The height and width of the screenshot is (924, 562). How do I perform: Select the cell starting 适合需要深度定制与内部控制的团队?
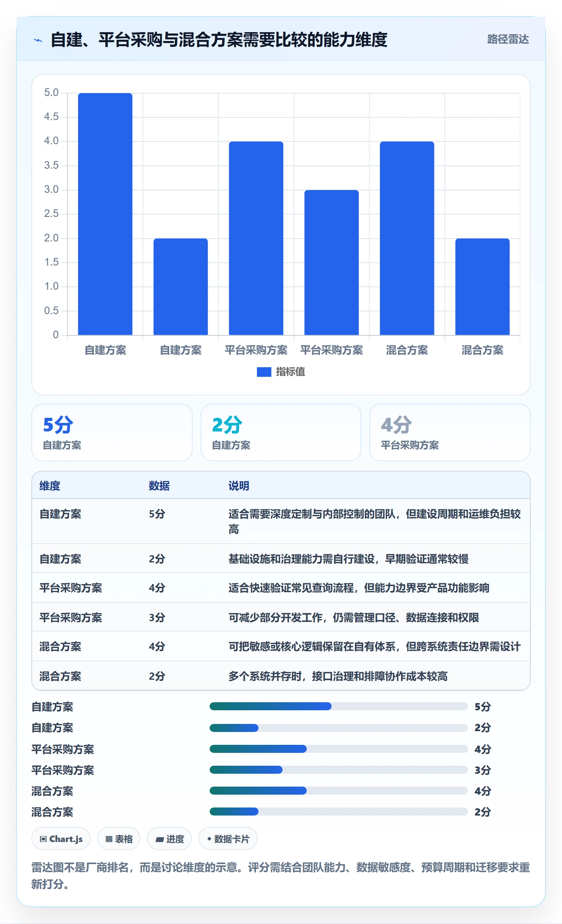point(375,521)
